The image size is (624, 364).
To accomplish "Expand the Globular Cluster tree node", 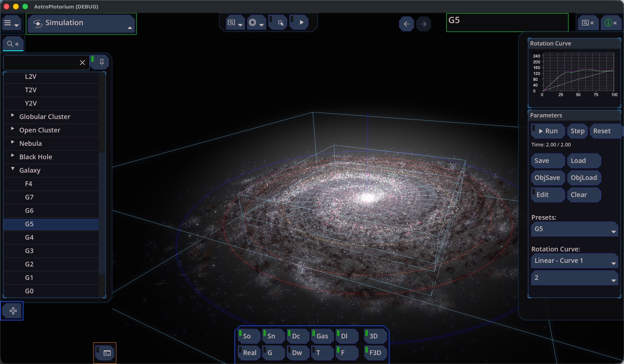I will [x=13, y=116].
